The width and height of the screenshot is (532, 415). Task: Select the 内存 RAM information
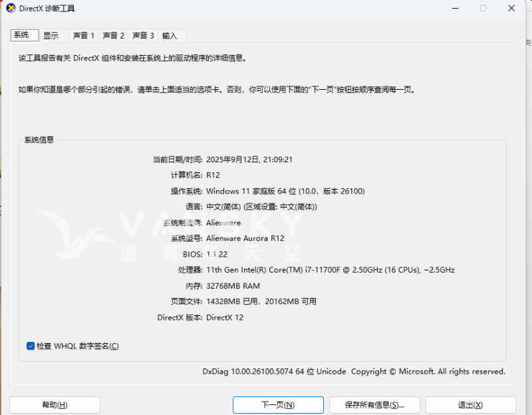tap(223, 286)
